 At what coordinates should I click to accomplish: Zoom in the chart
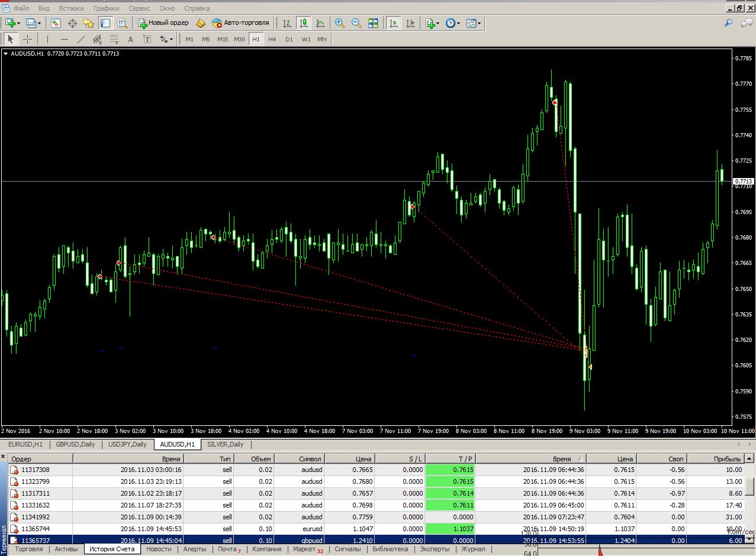340,23
